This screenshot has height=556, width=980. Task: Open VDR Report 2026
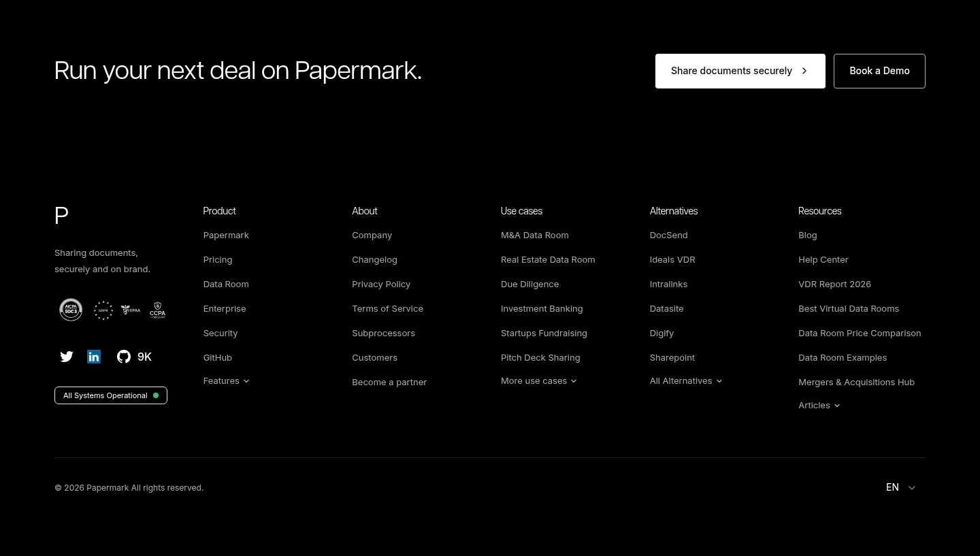[x=834, y=284]
